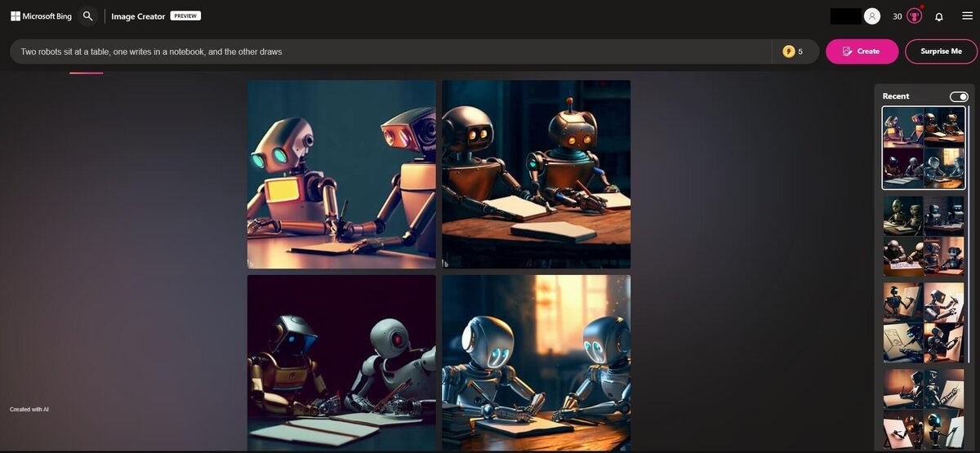Open Image Creator home link
This screenshot has width=980, height=453.
point(139,16)
